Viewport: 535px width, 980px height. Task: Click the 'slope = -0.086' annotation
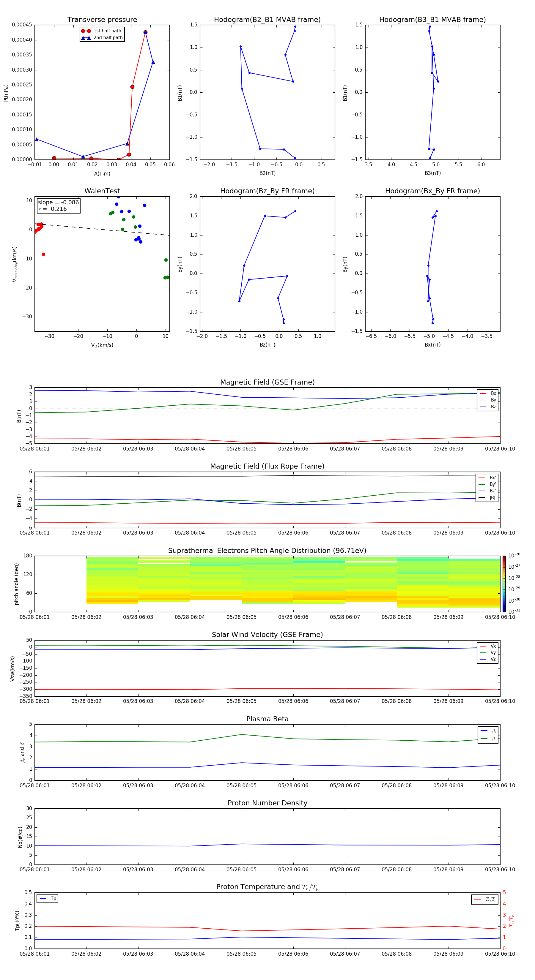pyautogui.click(x=58, y=203)
